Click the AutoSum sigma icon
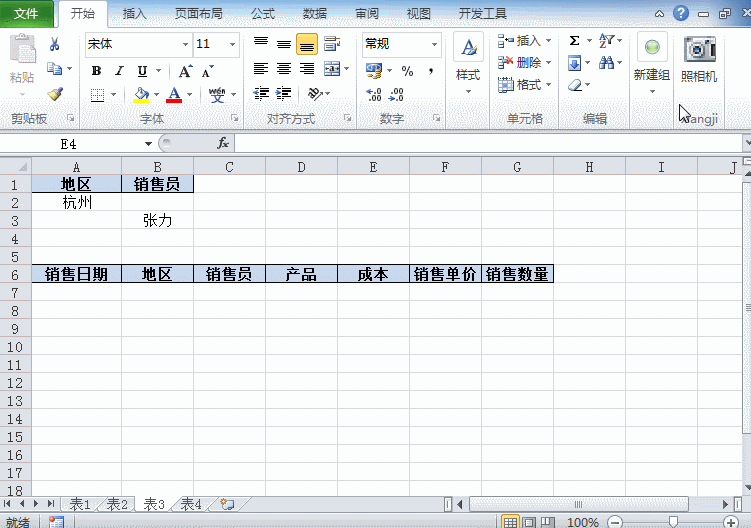 click(x=574, y=40)
